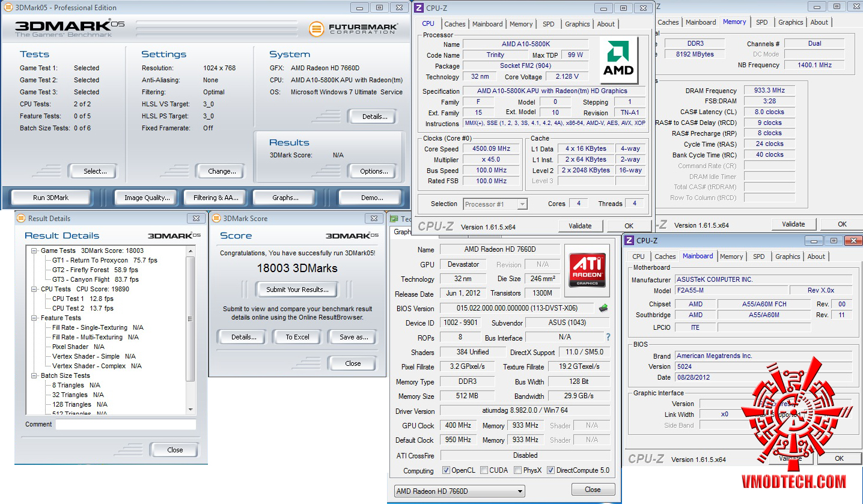Click the Bus Interface question mark icon

point(608,337)
